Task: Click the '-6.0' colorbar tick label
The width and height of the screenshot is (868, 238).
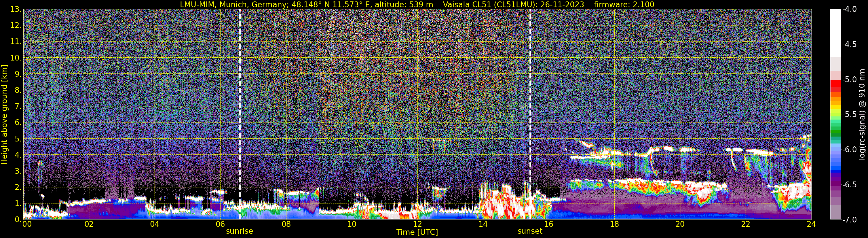Action: 849,150
